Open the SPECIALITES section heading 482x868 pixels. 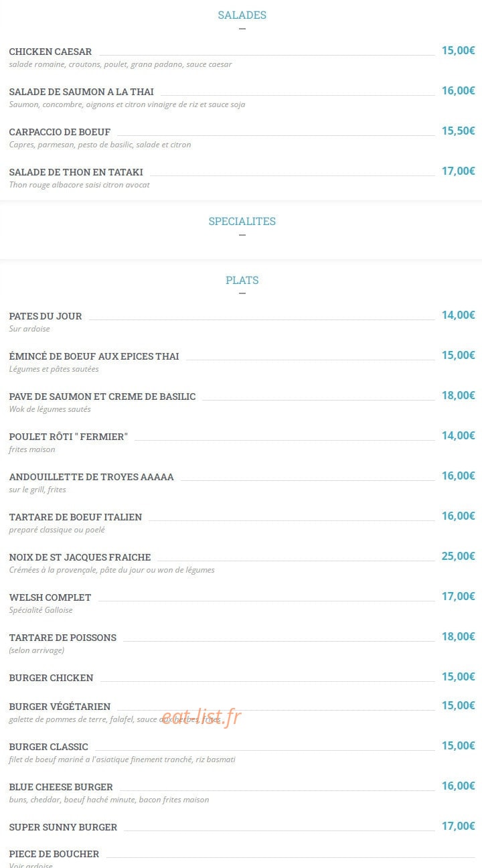point(242,221)
